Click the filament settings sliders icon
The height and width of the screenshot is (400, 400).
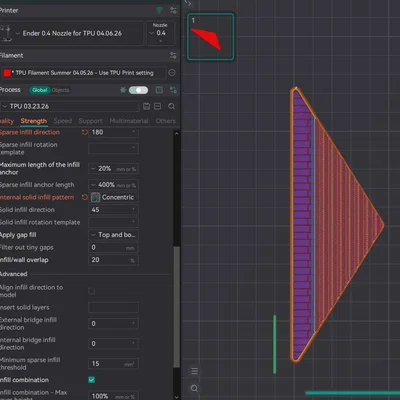[x=173, y=55]
